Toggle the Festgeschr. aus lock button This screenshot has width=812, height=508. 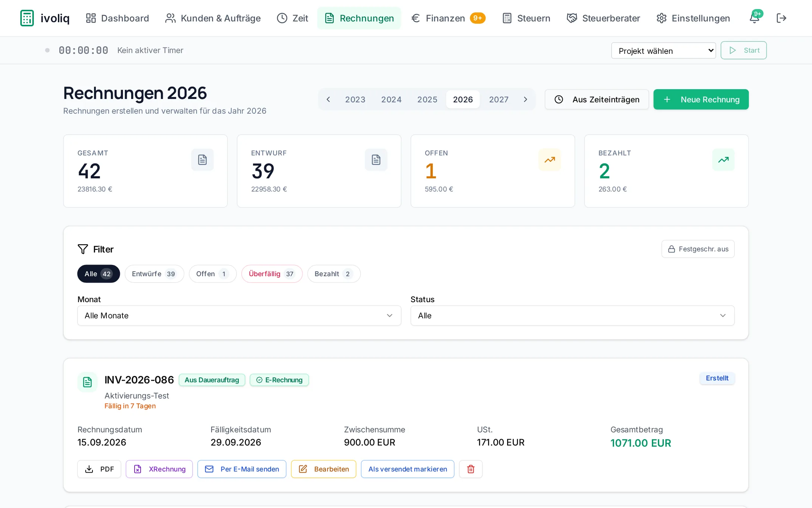(698, 249)
